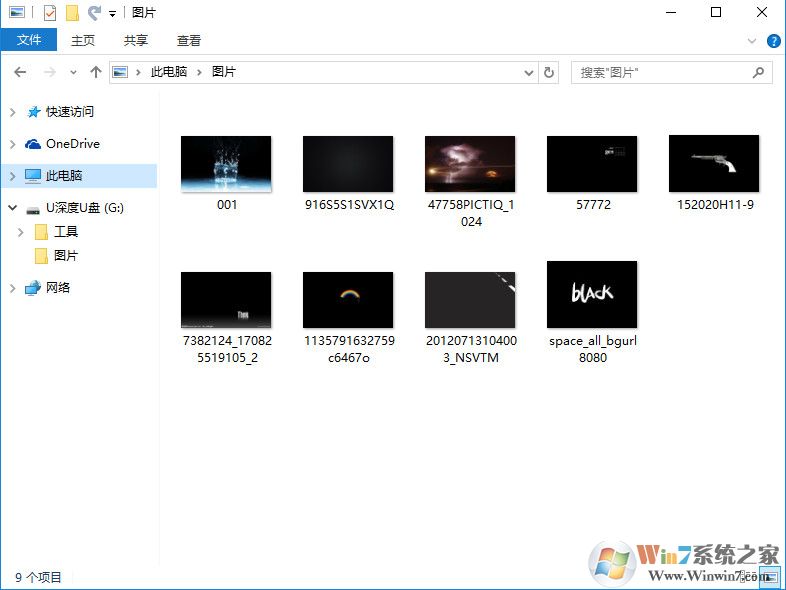Open the recent locations dropdown arrow

tap(73, 72)
